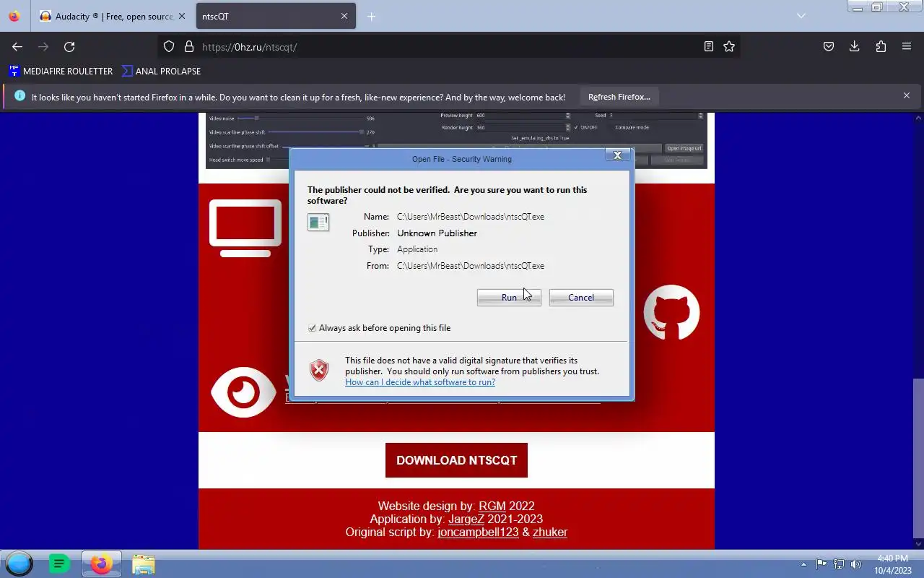This screenshot has height=578, width=924.
Task: Click the Firefox taskbar button
Action: click(x=101, y=564)
